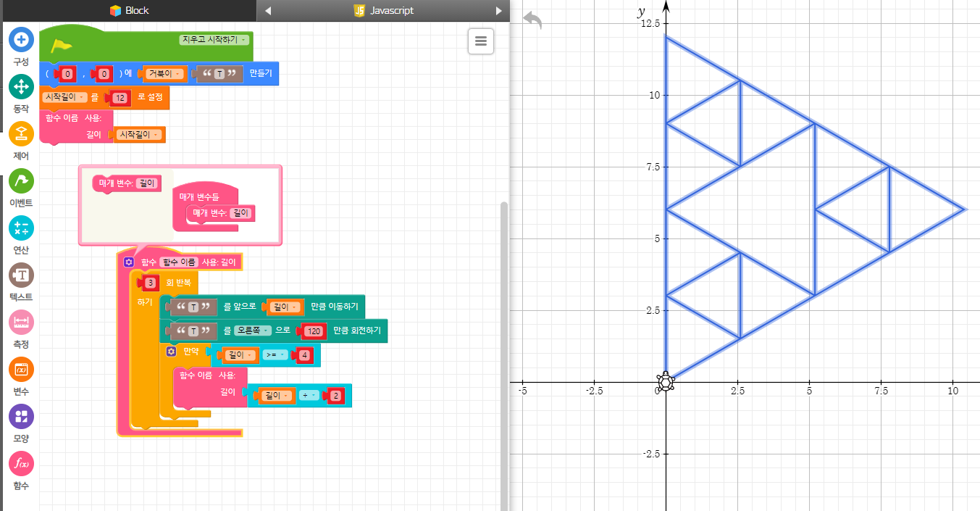Edit the 길이 name inside 매개 변수들
The width and height of the screenshot is (980, 511).
(x=240, y=212)
